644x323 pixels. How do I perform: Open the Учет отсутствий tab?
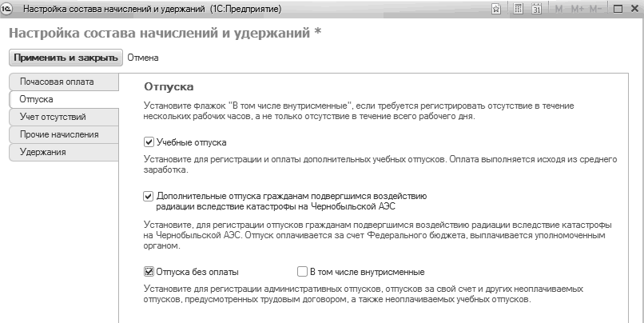coord(64,117)
